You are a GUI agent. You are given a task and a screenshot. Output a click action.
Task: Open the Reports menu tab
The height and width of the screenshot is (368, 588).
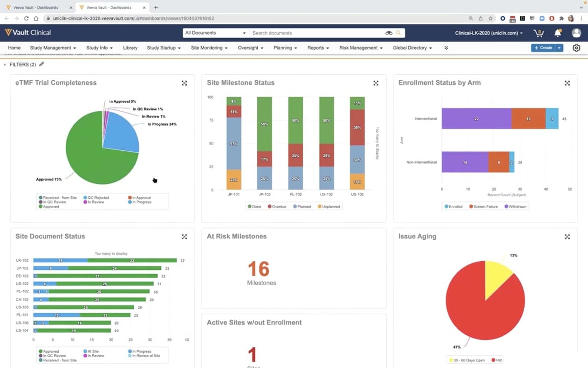318,48
